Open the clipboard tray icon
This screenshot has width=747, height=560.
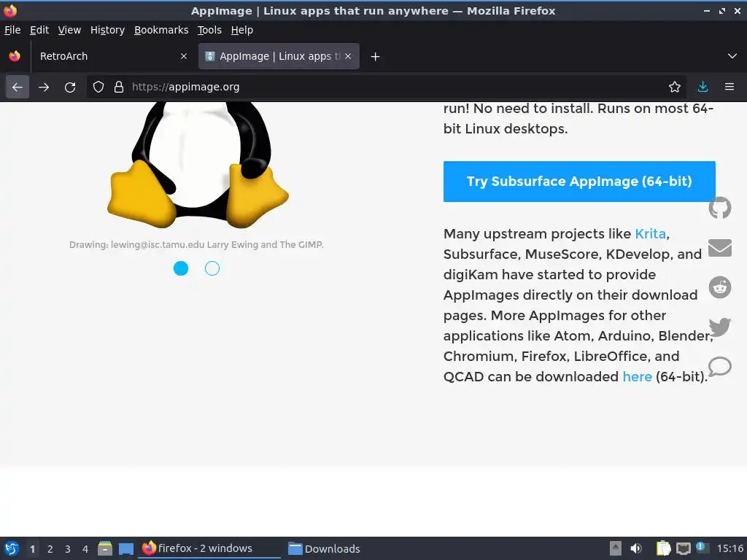pyautogui.click(x=663, y=548)
